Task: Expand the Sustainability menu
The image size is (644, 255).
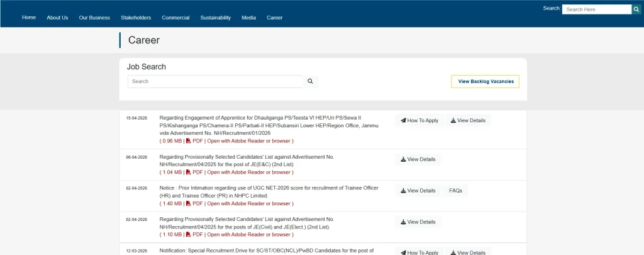Action: pos(215,18)
